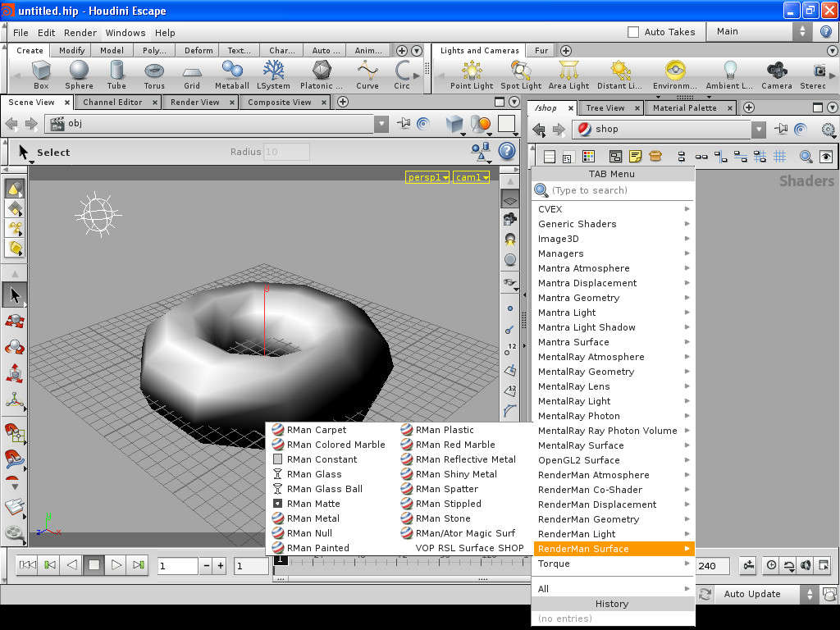This screenshot has width=840, height=630.
Task: Add a Tube from the shelf
Action: [x=116, y=75]
